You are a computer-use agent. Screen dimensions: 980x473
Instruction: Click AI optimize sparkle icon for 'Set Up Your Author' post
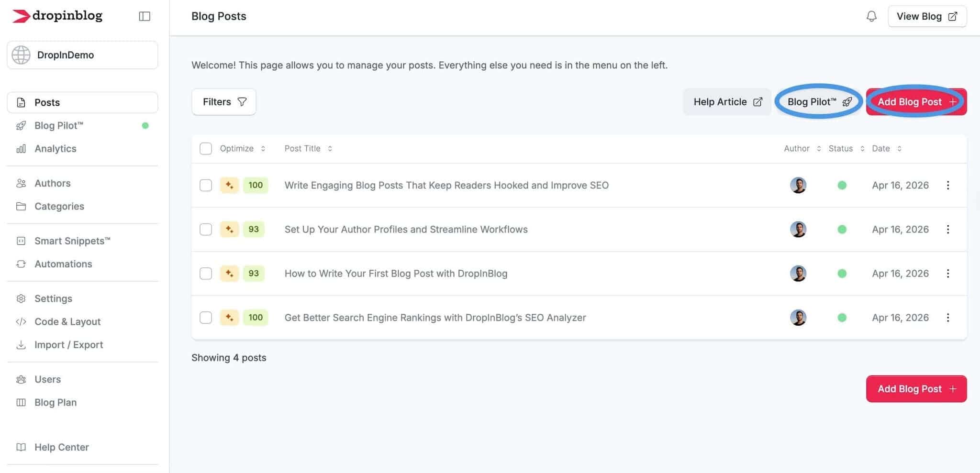click(x=229, y=229)
